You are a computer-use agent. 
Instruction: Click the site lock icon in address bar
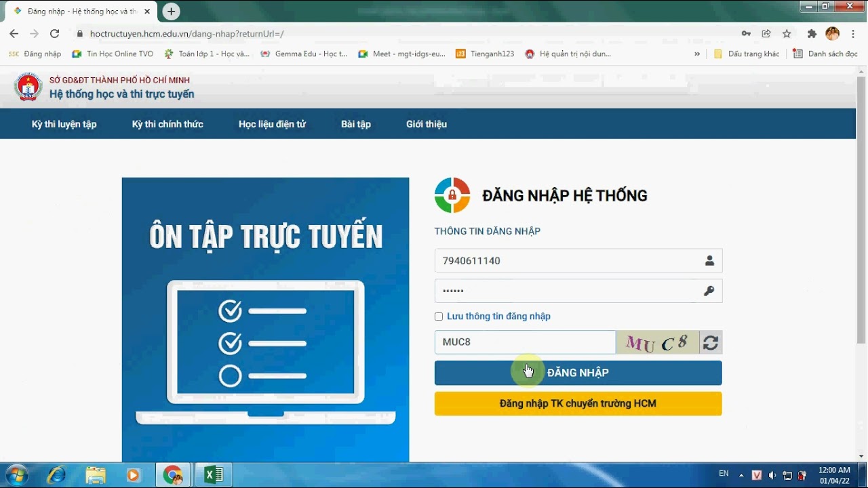[x=80, y=34]
